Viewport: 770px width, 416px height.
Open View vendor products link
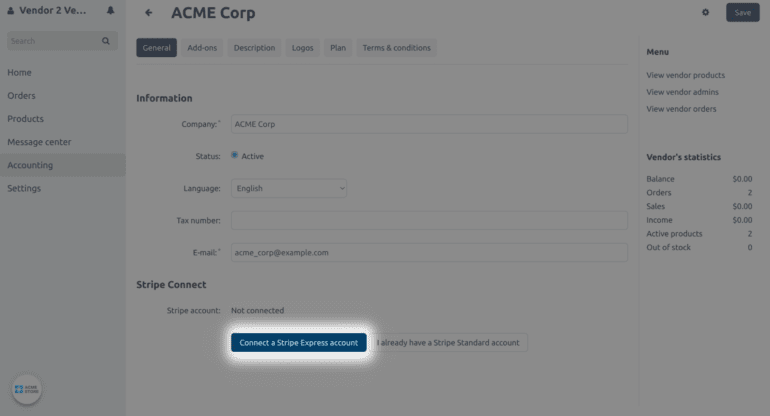685,75
